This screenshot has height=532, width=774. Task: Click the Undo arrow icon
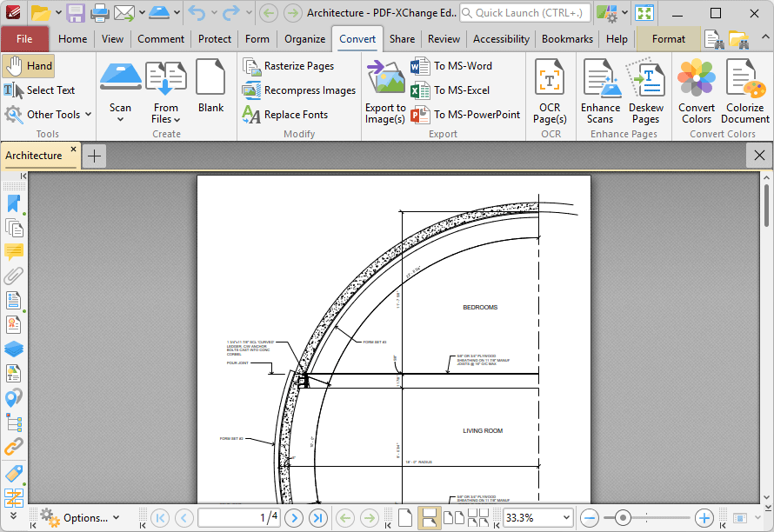click(x=197, y=13)
